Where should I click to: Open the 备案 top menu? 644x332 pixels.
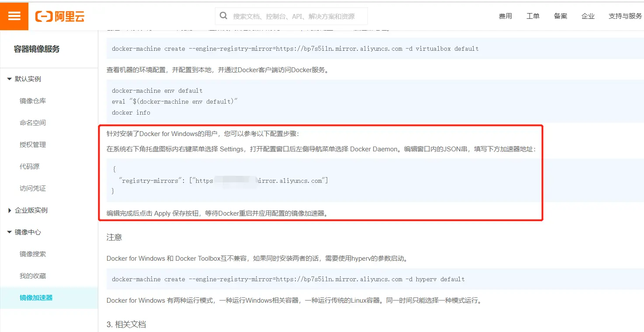[561, 16]
